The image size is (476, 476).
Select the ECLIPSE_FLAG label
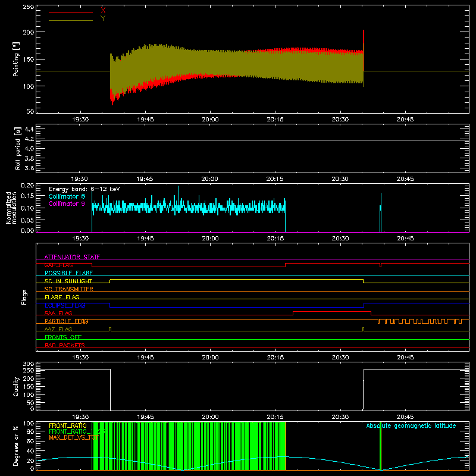(65, 305)
